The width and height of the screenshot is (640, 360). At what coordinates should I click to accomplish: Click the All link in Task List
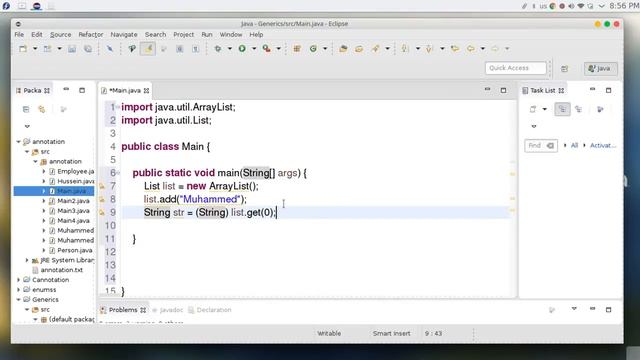pyautogui.click(x=574, y=145)
